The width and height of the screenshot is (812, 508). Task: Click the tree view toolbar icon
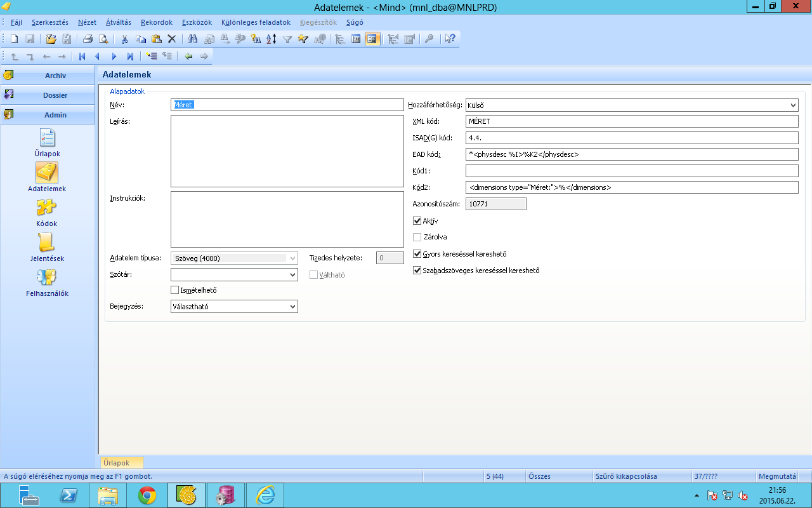point(340,39)
